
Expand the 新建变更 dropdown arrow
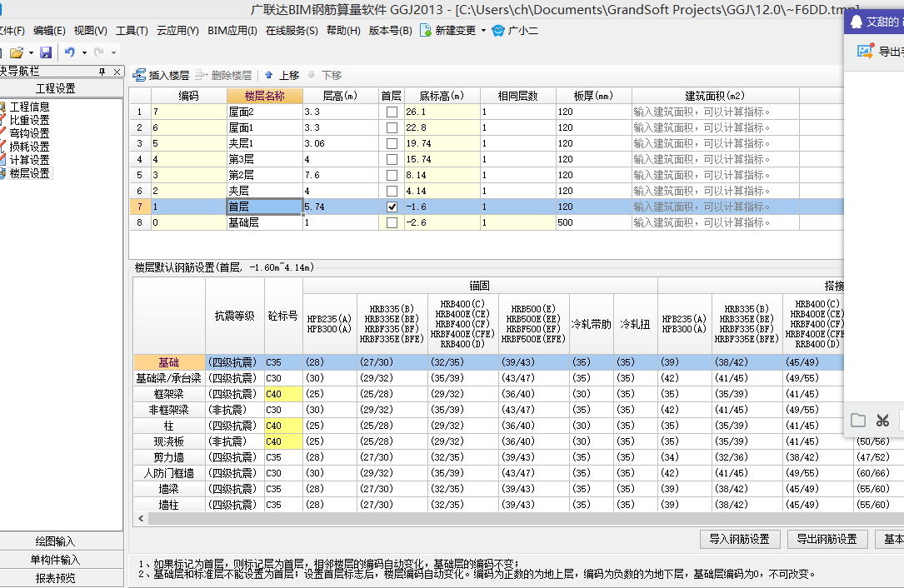coord(483,31)
